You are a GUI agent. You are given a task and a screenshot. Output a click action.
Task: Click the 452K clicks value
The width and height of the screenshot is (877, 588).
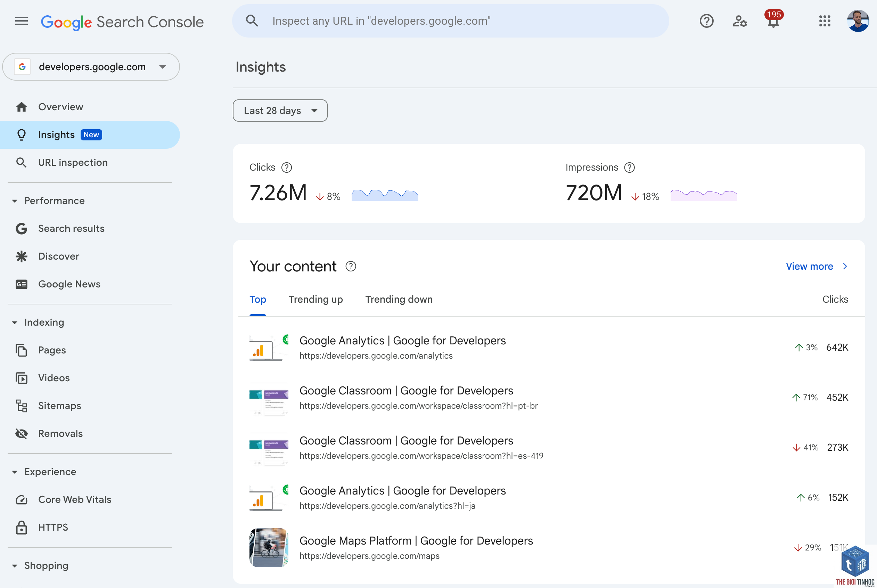click(837, 398)
